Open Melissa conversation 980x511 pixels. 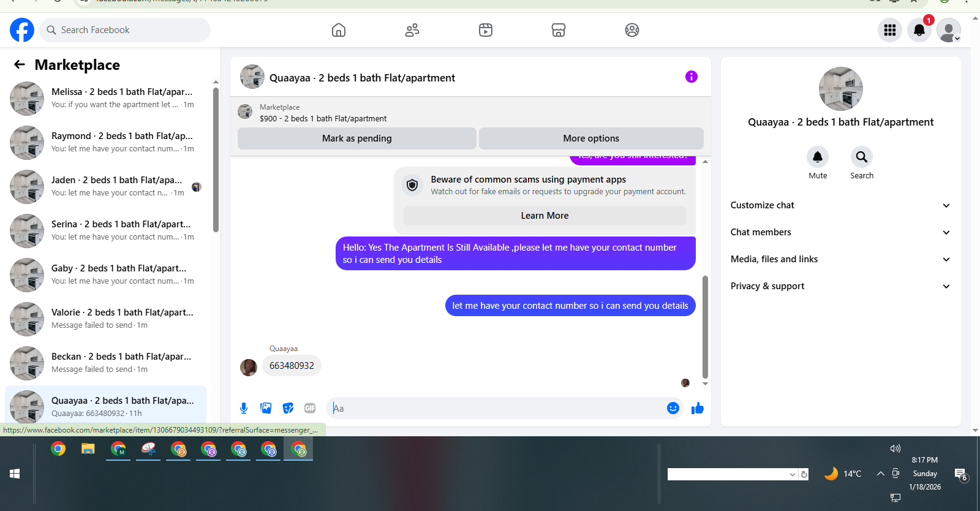click(105, 99)
